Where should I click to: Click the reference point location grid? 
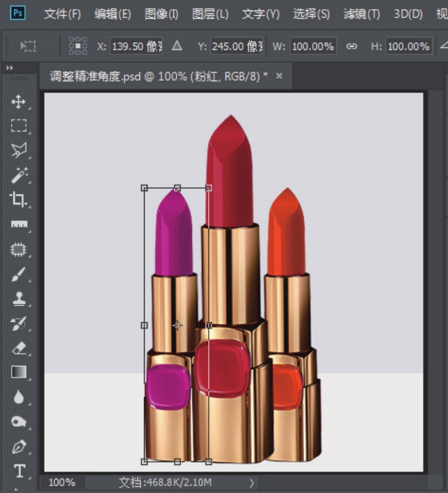point(78,46)
